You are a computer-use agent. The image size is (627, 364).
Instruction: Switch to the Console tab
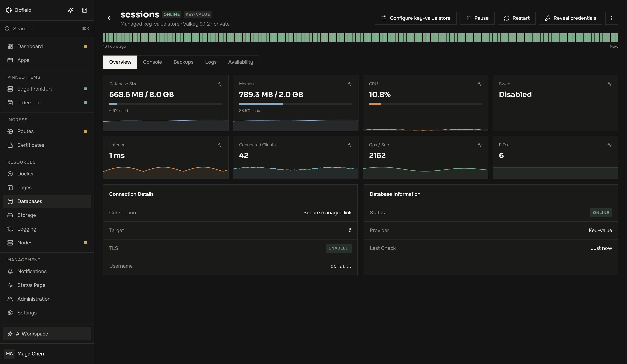pyautogui.click(x=152, y=62)
